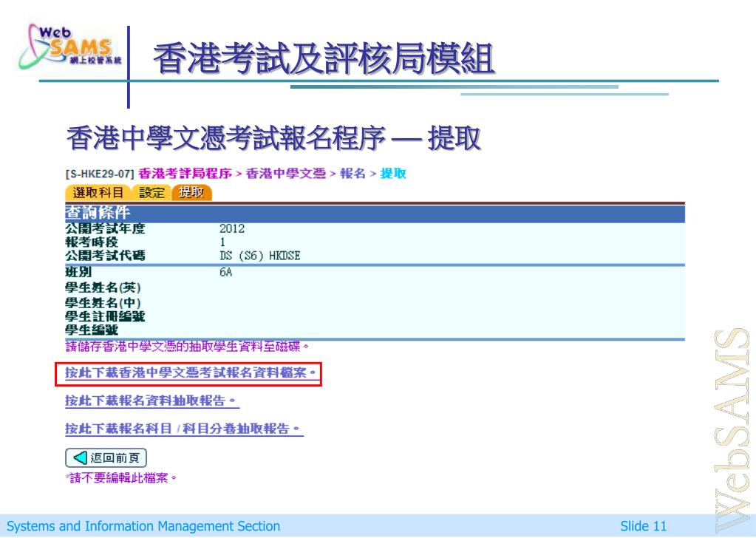
Task: Click the 請不要編輯此檔案 warning note
Action: [121, 478]
